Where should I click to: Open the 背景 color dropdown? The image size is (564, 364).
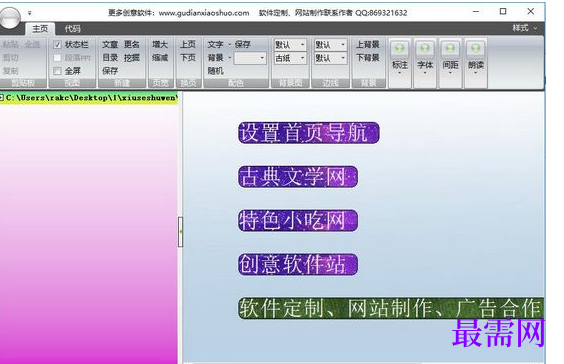tap(219, 58)
